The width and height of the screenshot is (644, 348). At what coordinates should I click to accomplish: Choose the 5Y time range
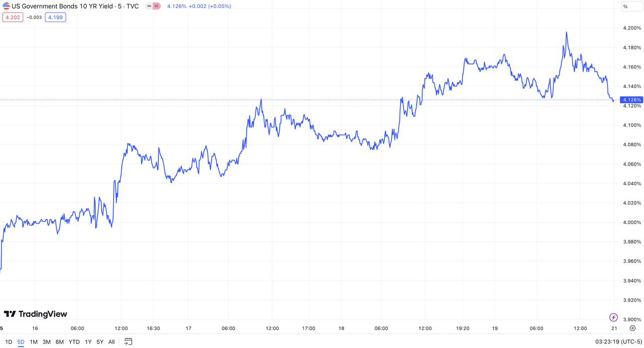point(100,342)
